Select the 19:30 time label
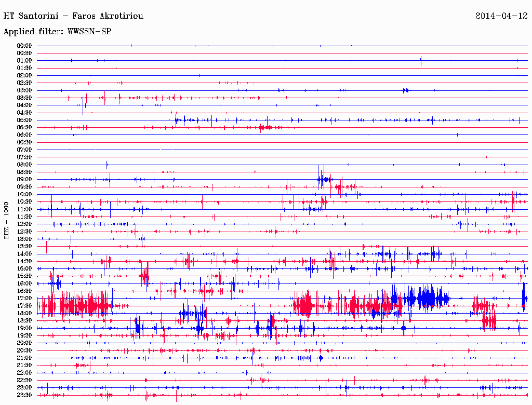532x405 pixels. [x=24, y=336]
